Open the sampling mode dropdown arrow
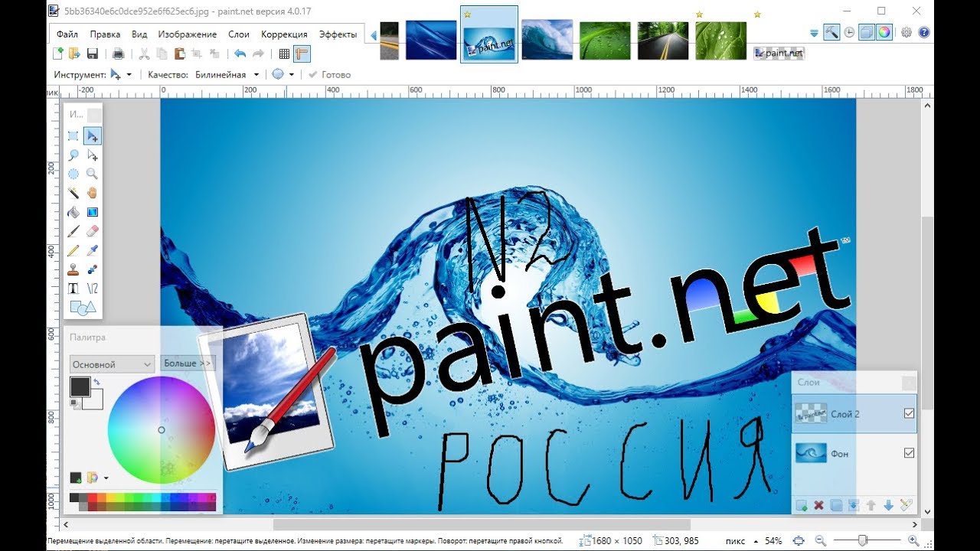Image resolution: width=980 pixels, height=551 pixels. point(291,74)
